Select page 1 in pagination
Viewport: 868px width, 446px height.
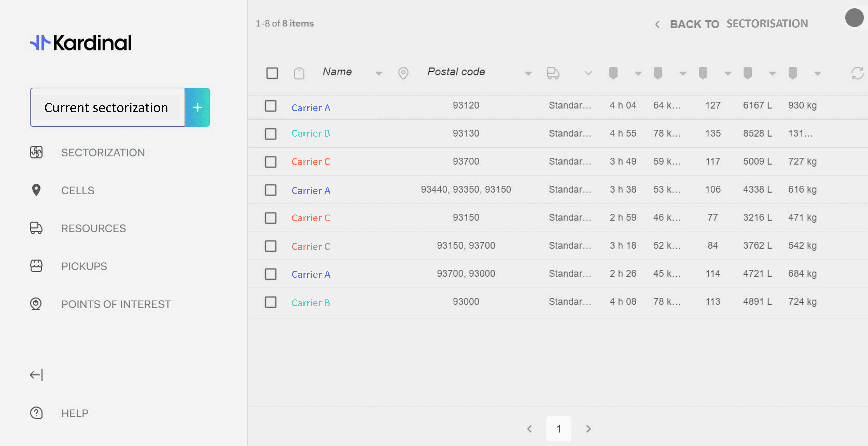(559, 429)
